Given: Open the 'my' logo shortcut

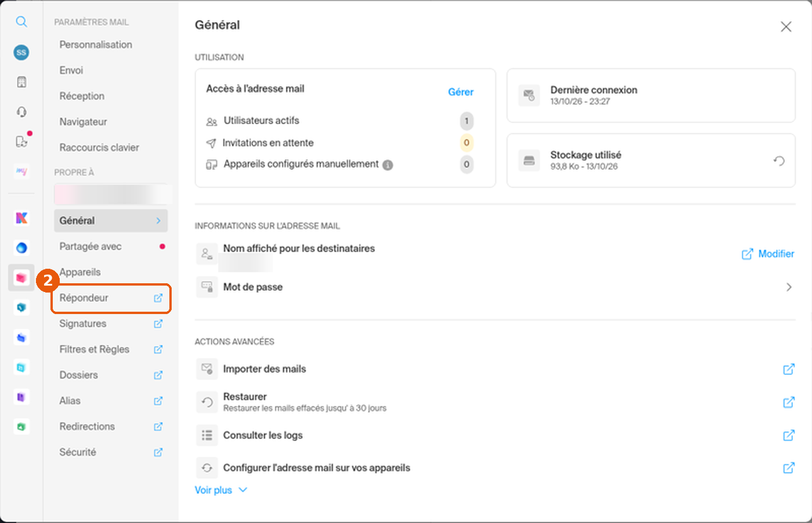Looking at the screenshot, I should [x=21, y=171].
